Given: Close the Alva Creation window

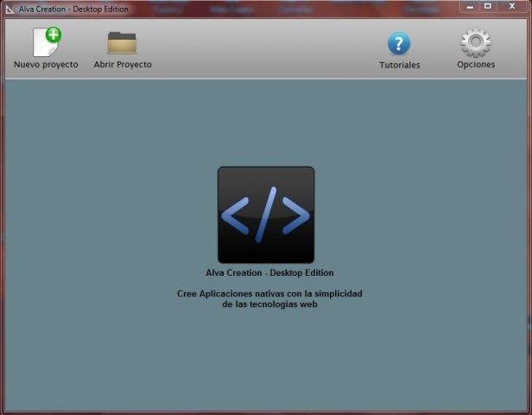Looking at the screenshot, I should 512,6.
